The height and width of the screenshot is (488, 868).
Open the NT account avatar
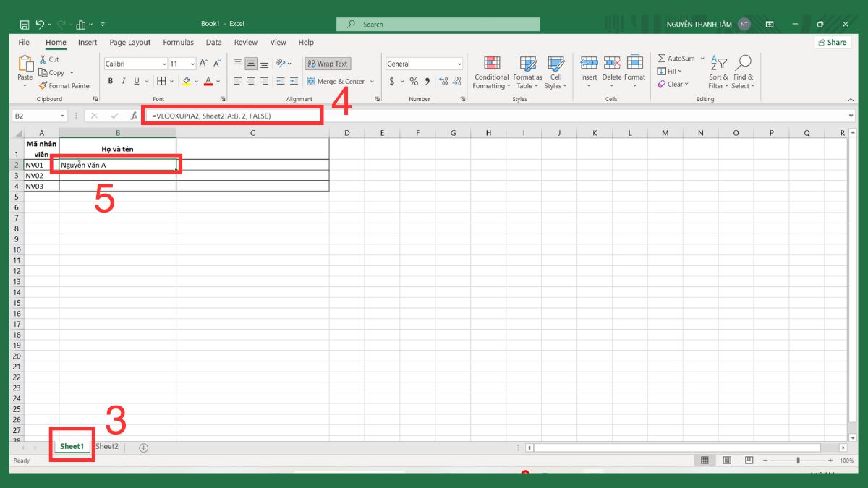pos(744,24)
